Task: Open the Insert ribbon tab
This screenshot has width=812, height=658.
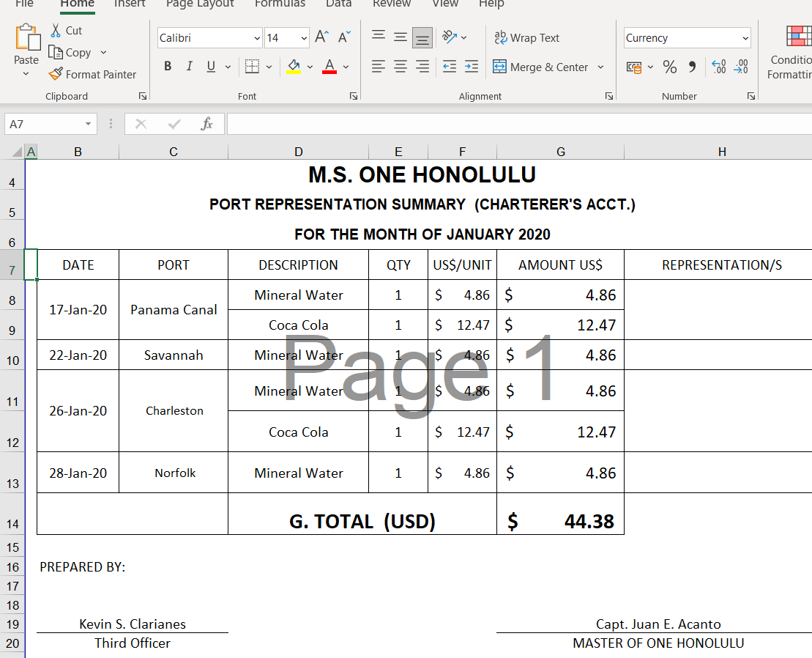Action: [130, 3]
